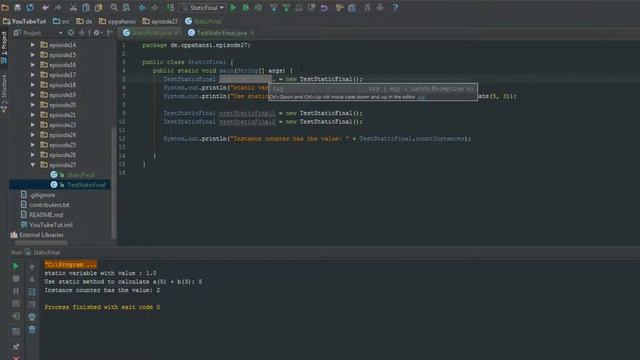The image size is (640, 360).
Task: Select the episode15 folder row
Action: (x=60, y=55)
